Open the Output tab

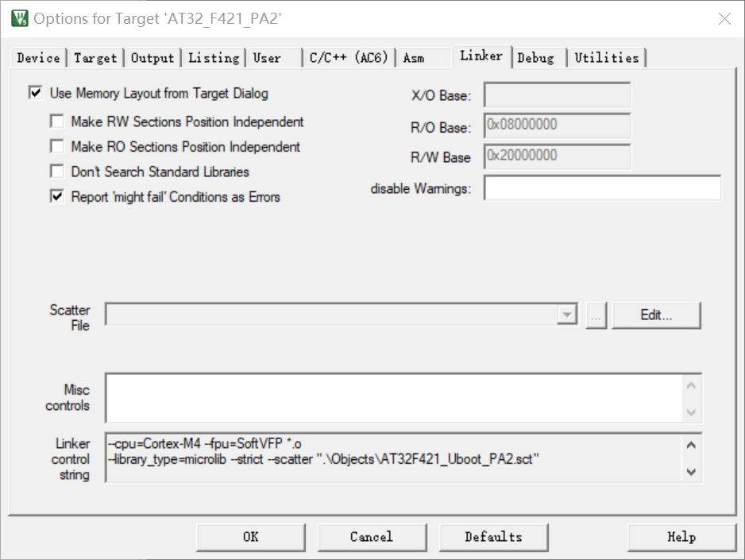pos(152,58)
